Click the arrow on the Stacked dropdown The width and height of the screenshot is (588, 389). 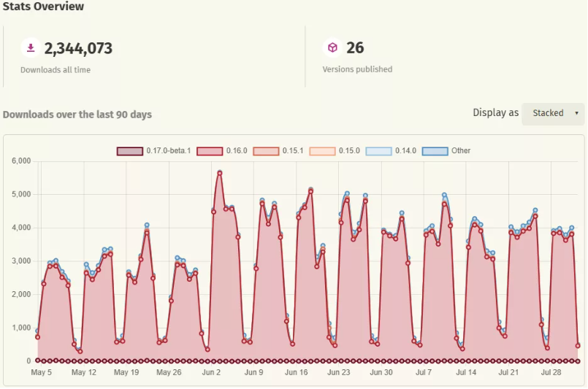tap(576, 113)
